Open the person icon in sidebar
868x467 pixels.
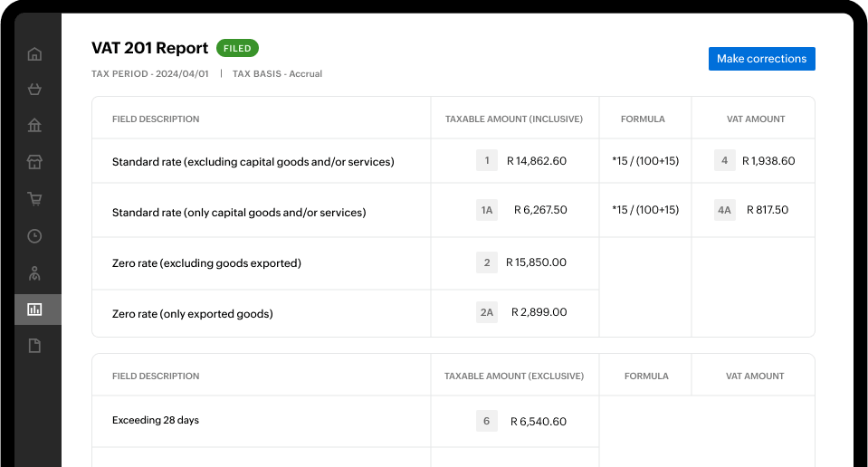(x=34, y=272)
